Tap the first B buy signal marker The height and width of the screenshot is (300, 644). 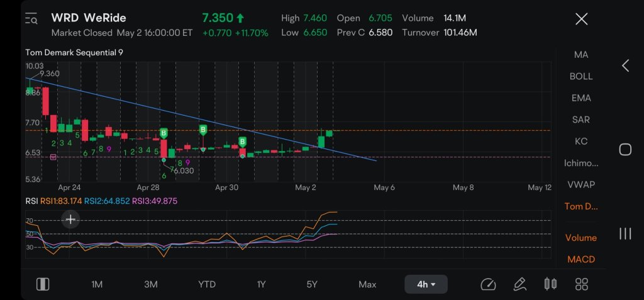pos(164,133)
